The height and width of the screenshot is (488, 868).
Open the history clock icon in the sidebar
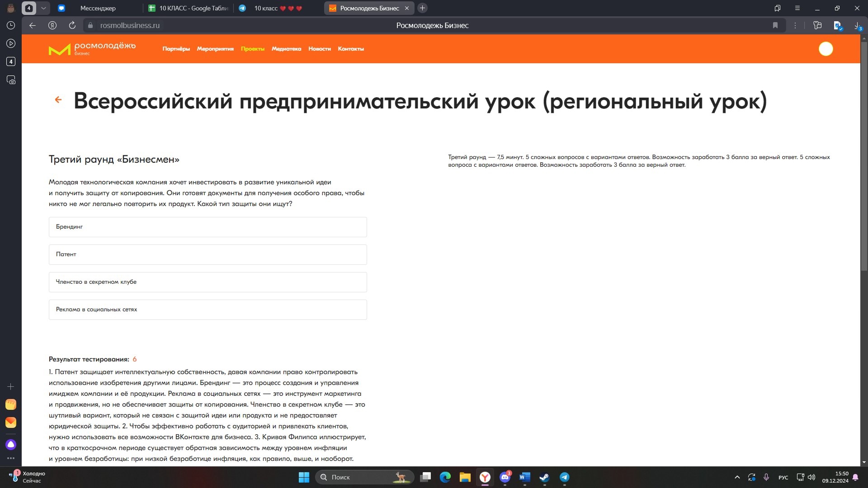click(x=11, y=25)
